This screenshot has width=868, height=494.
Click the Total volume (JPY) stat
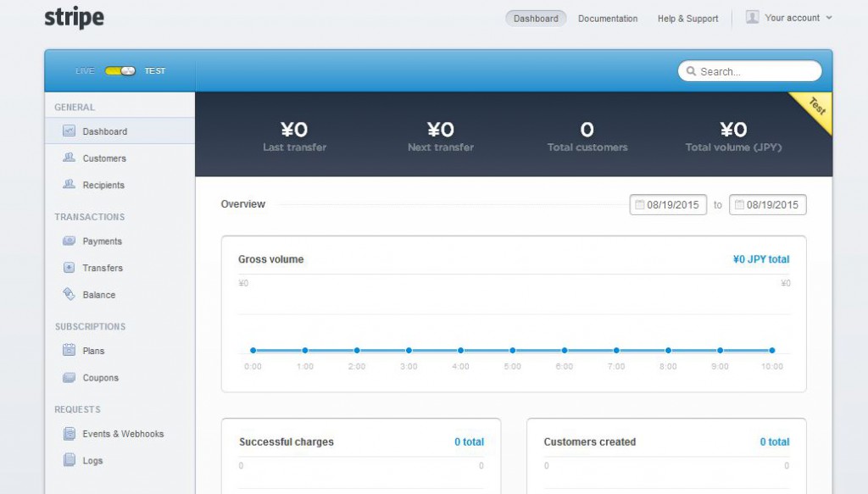[x=733, y=136]
